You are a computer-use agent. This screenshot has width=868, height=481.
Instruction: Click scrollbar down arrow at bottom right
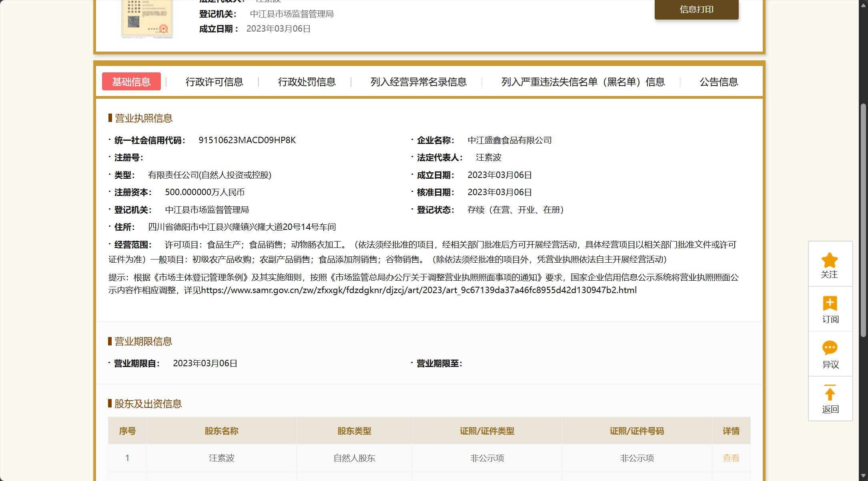coord(863,476)
